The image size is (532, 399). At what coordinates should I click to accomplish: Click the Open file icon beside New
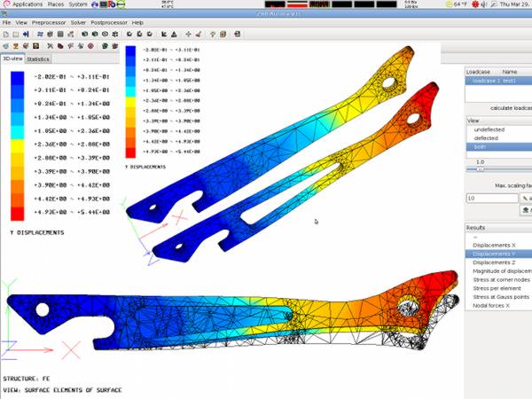click(x=16, y=34)
